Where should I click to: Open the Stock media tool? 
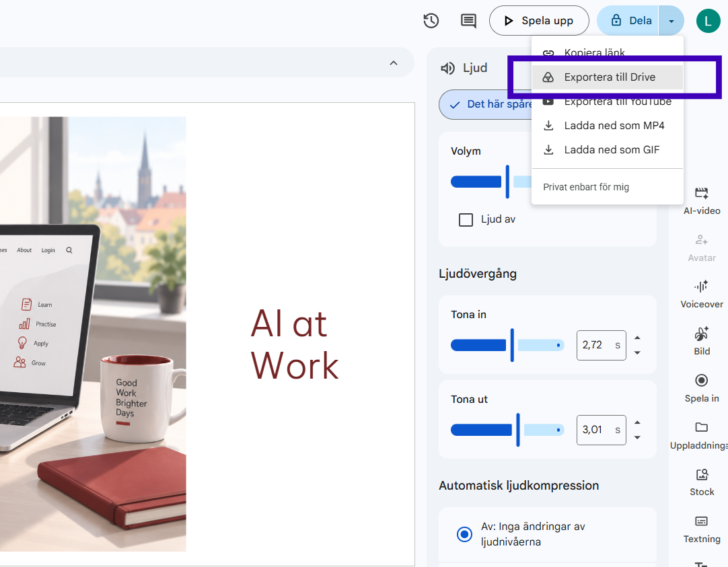pyautogui.click(x=702, y=482)
